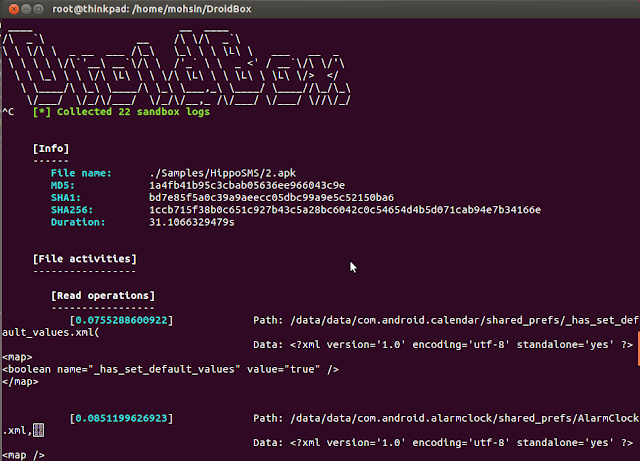Click the [Read operations] heading

click(x=103, y=296)
